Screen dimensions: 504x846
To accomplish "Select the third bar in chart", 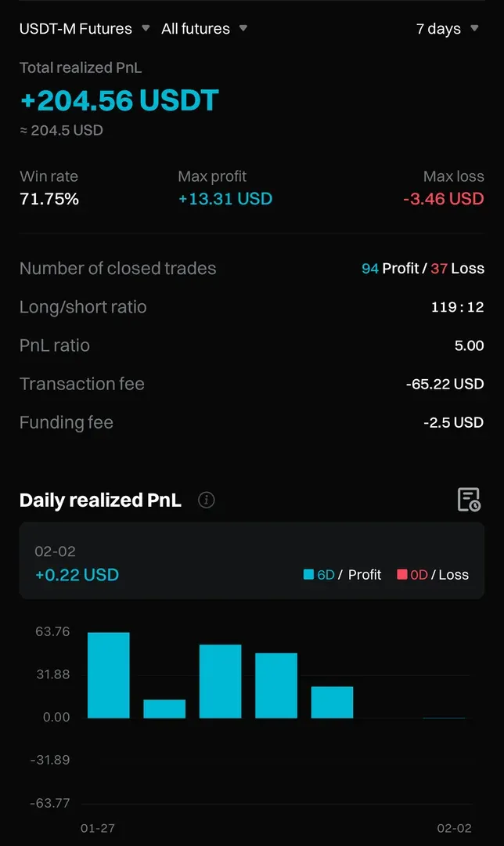I will click(220, 681).
